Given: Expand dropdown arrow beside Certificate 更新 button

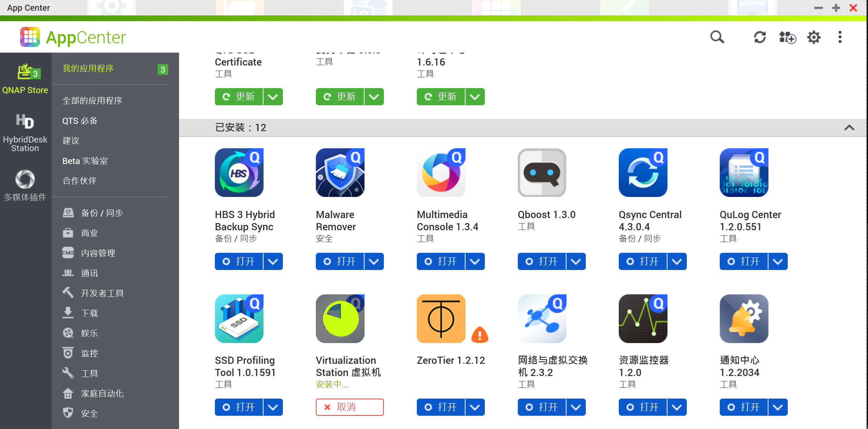Looking at the screenshot, I should tap(273, 97).
